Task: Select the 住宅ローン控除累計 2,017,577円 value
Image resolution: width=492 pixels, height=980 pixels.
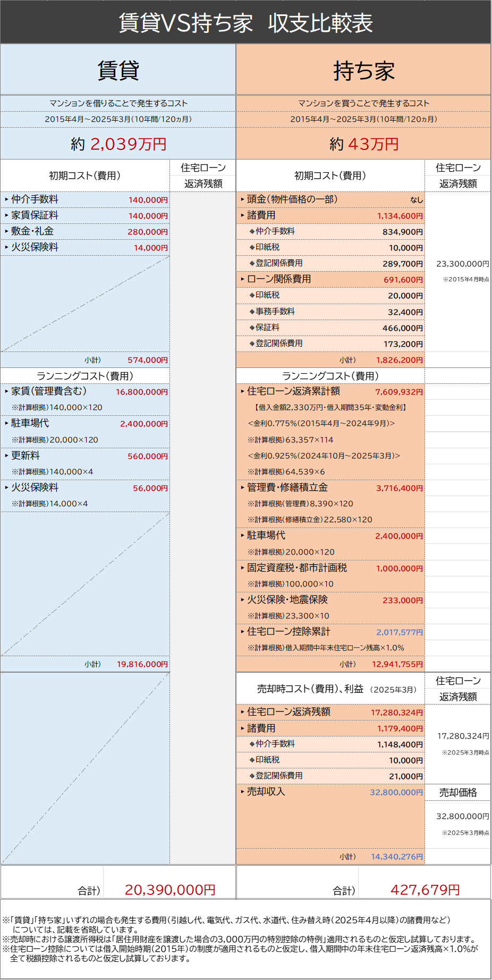Action: click(399, 632)
